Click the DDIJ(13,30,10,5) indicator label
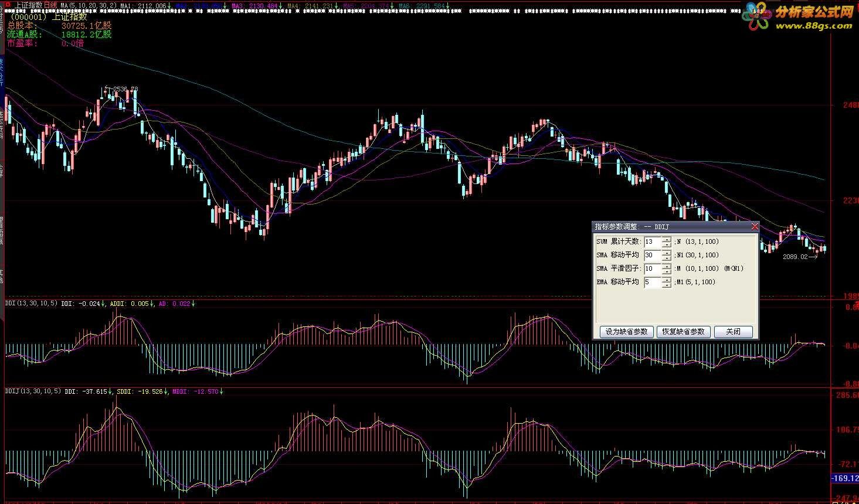The height and width of the screenshot is (504, 859). click(33, 391)
